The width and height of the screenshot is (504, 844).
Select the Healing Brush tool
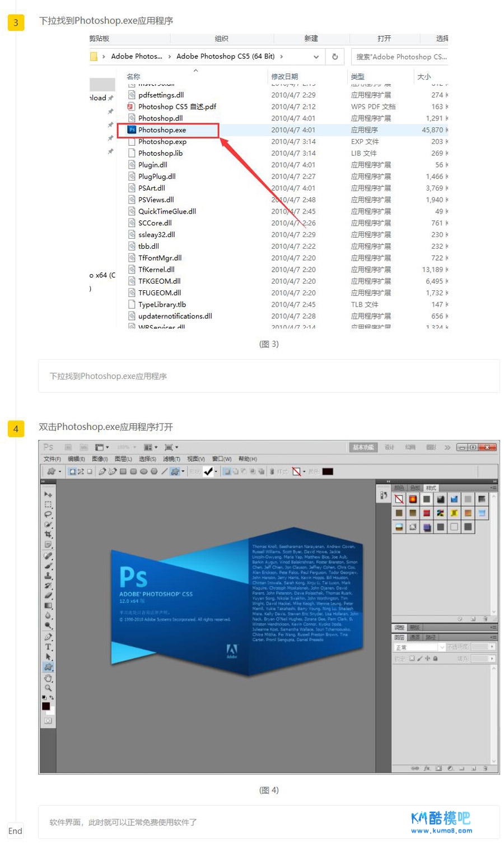tap(48, 556)
